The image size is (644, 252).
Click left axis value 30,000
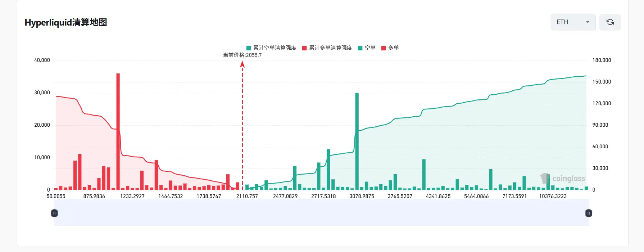coord(42,93)
